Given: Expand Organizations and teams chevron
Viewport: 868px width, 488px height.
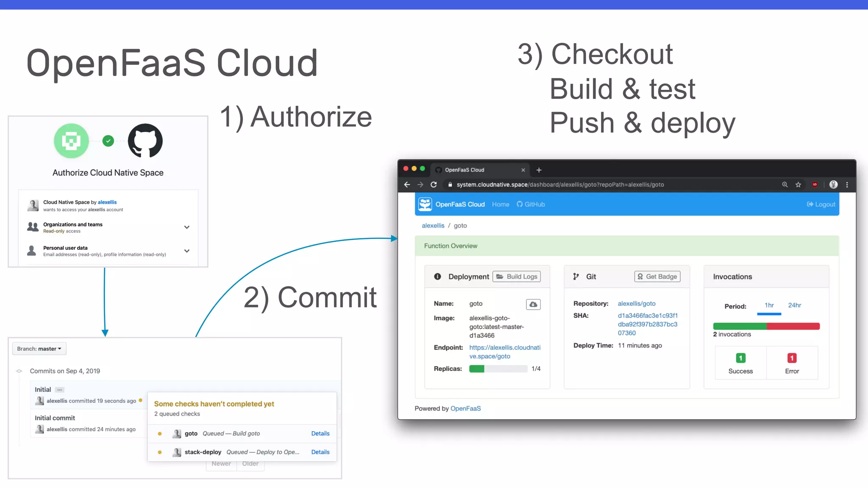Looking at the screenshot, I should point(186,227).
